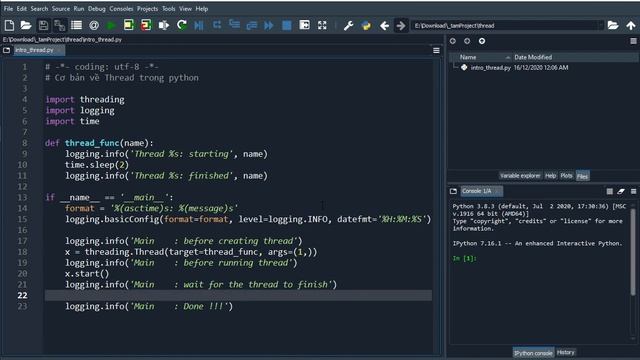This screenshot has height=360, width=640.
Task: Switch to the Variable explorer tab
Action: (520, 176)
